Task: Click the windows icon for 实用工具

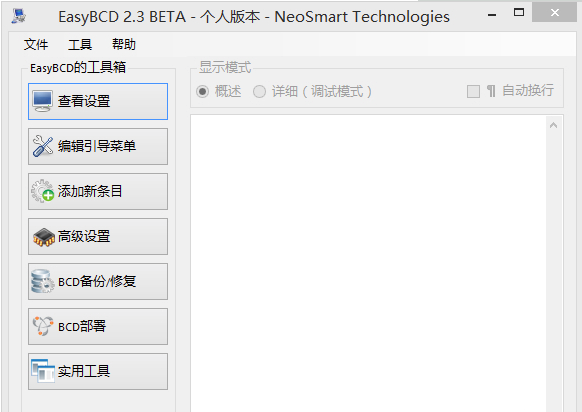Action: (x=43, y=371)
